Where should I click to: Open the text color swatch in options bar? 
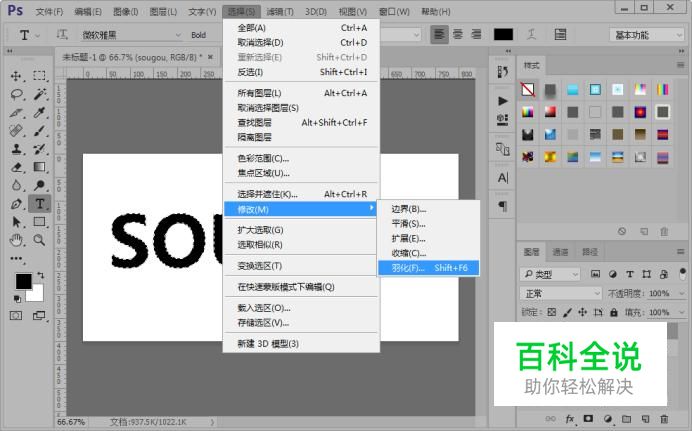click(503, 34)
